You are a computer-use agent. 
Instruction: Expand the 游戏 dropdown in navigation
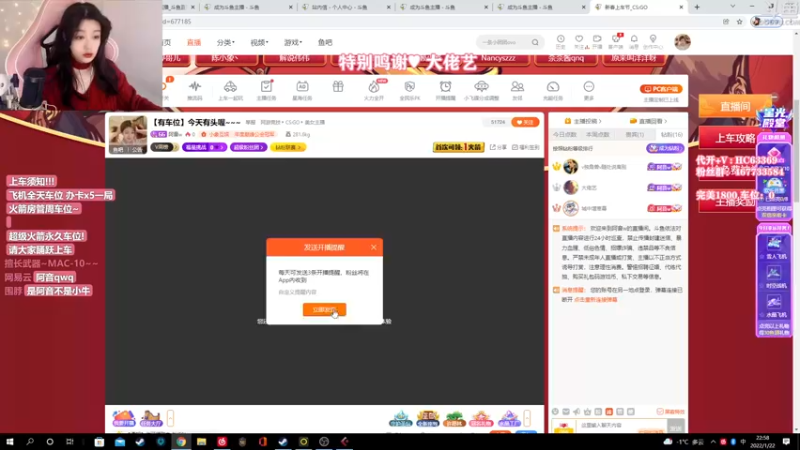[293, 42]
